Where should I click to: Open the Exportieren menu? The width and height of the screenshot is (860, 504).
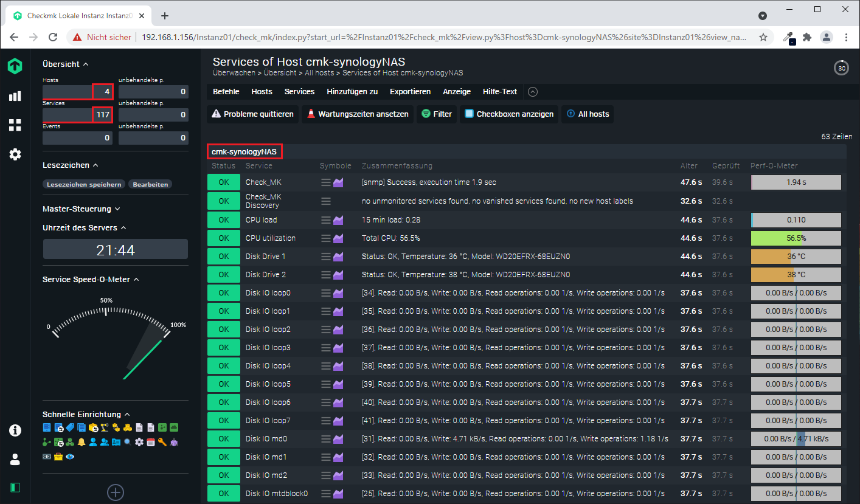coord(410,92)
